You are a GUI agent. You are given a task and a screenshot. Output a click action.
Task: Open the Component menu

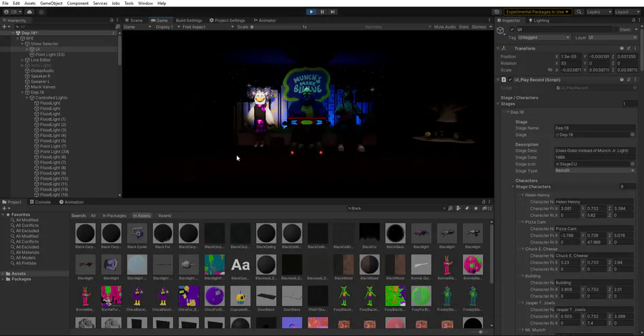77,4
